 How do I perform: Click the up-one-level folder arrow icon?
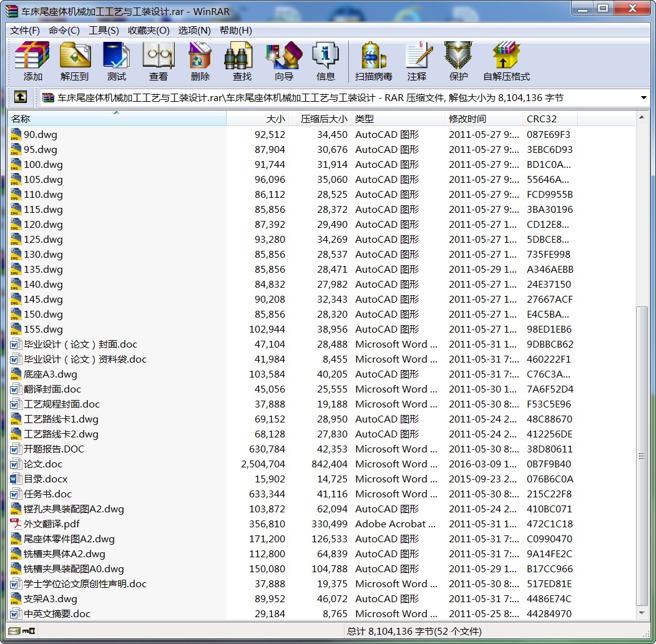(x=21, y=97)
